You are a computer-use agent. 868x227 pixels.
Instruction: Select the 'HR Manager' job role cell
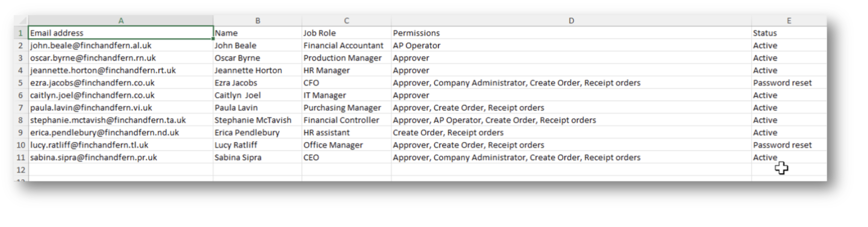346,70
